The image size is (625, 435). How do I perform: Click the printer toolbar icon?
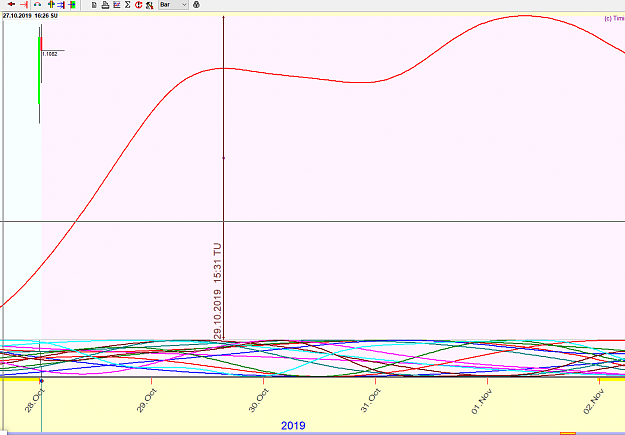click(x=105, y=5)
